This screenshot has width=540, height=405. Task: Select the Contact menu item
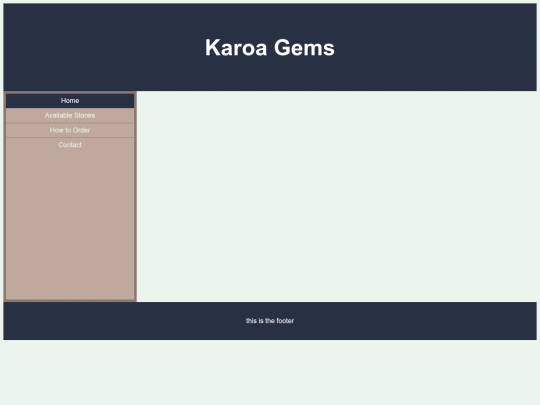[70, 145]
